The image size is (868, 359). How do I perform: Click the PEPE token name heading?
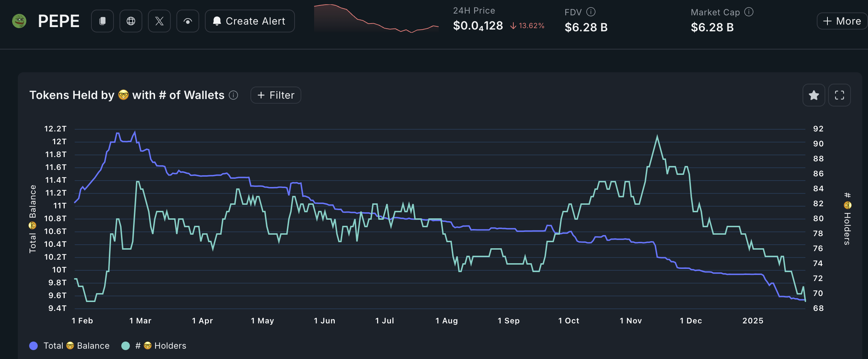pyautogui.click(x=59, y=21)
